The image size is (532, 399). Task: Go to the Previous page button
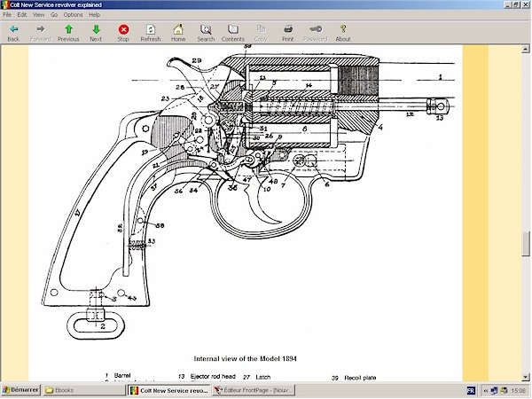pos(68,33)
